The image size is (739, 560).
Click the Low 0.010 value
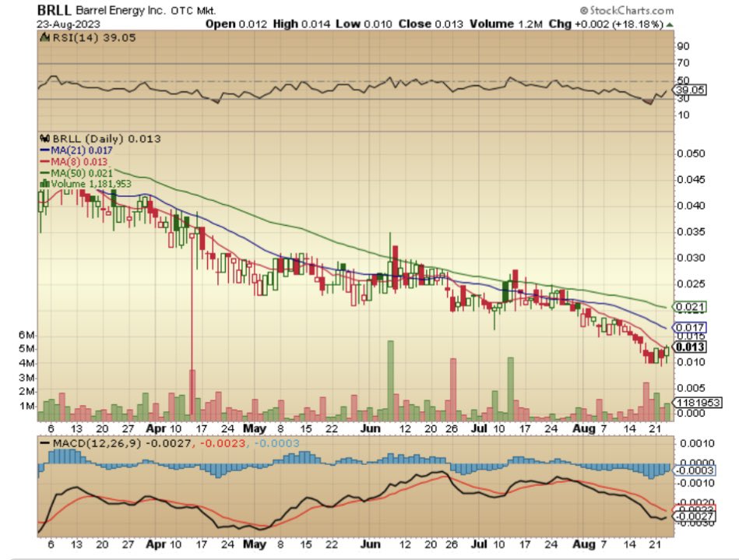point(364,24)
